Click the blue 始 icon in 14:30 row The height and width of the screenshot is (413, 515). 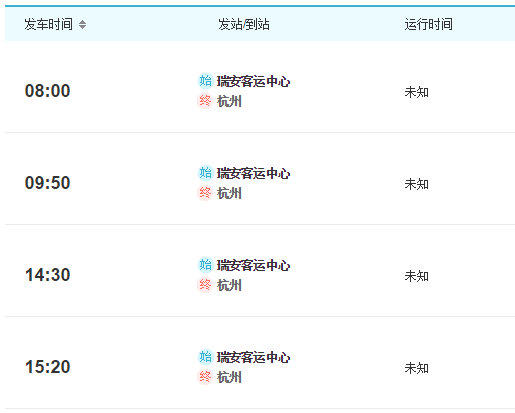click(205, 265)
